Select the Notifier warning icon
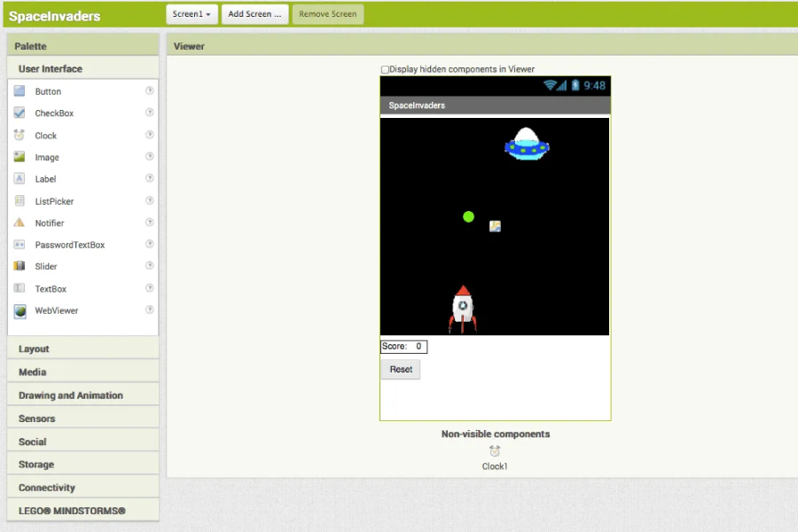The image size is (798, 532). (x=20, y=223)
